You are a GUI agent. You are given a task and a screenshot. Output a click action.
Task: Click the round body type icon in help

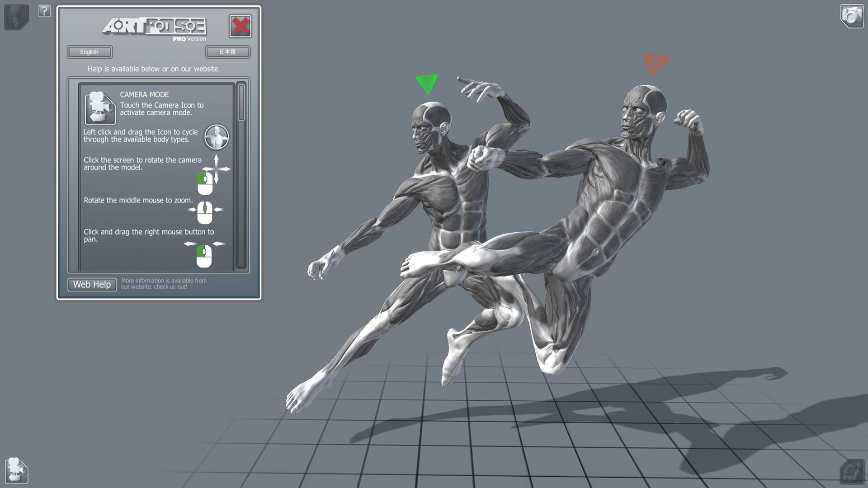pyautogui.click(x=217, y=137)
